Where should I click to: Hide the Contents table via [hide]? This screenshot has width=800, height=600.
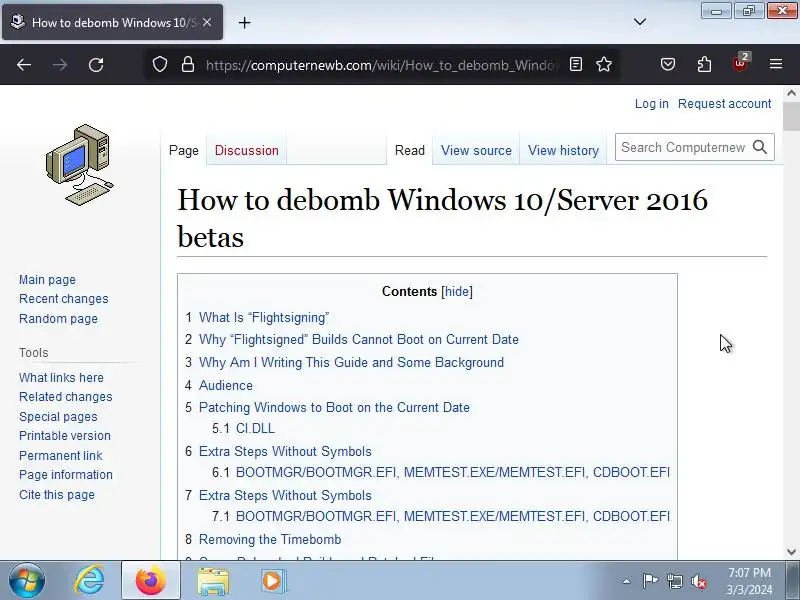pos(457,291)
